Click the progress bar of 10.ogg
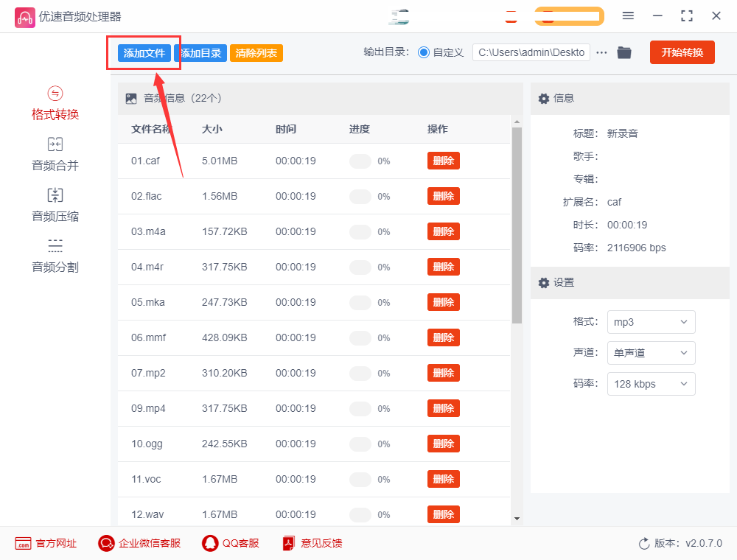This screenshot has width=737, height=560. [360, 444]
